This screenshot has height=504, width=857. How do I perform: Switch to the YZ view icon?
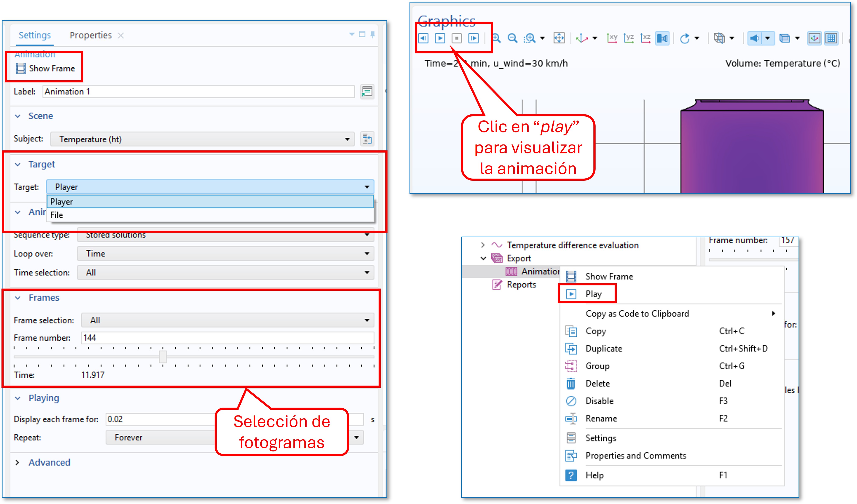[628, 38]
